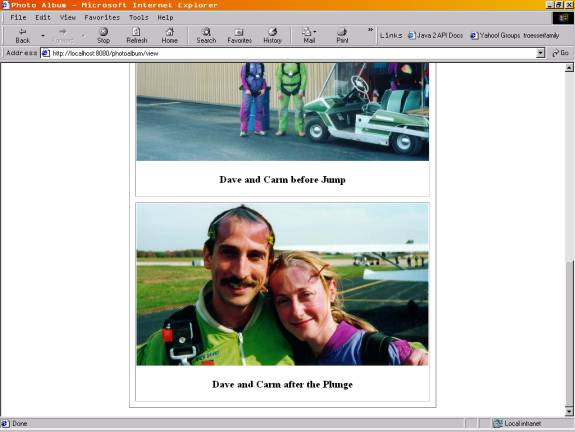
Task: Click the Internet Explorer title bar icon
Action: [x=5, y=5]
